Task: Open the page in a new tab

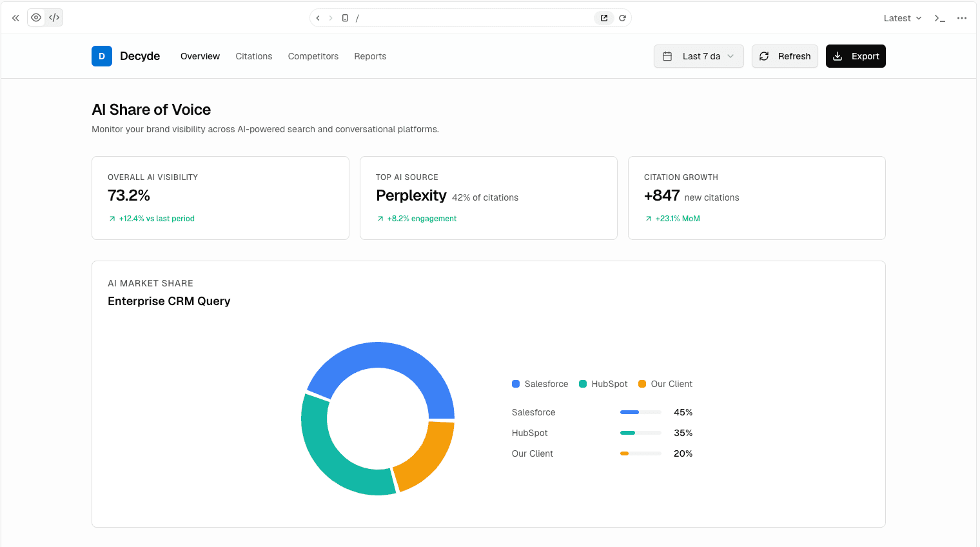Action: (x=603, y=18)
